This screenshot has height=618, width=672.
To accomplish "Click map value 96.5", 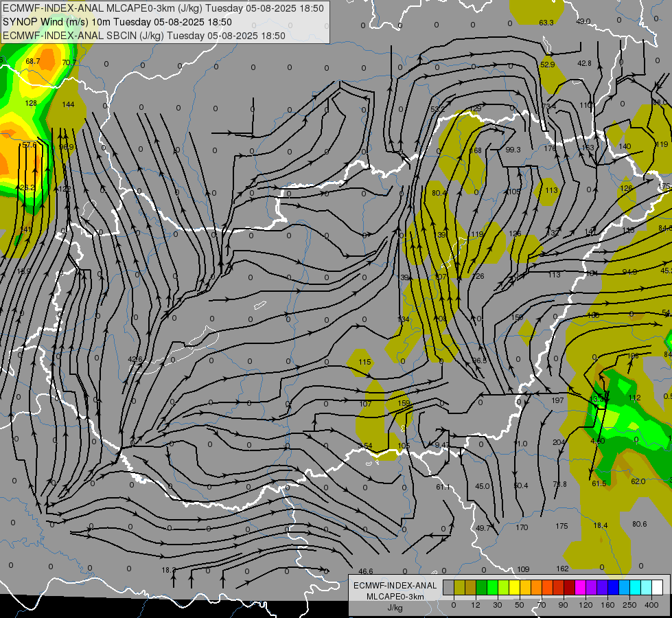I will [x=480, y=360].
